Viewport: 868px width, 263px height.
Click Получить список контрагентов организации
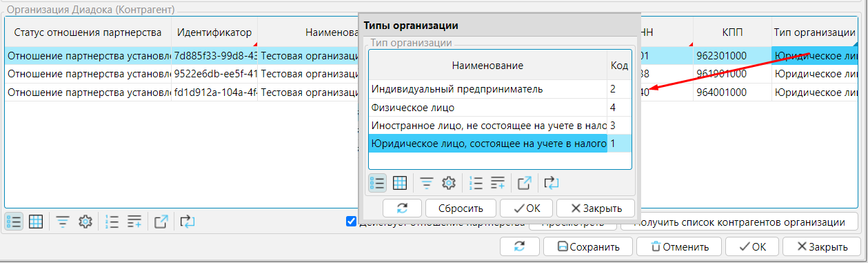(739, 222)
